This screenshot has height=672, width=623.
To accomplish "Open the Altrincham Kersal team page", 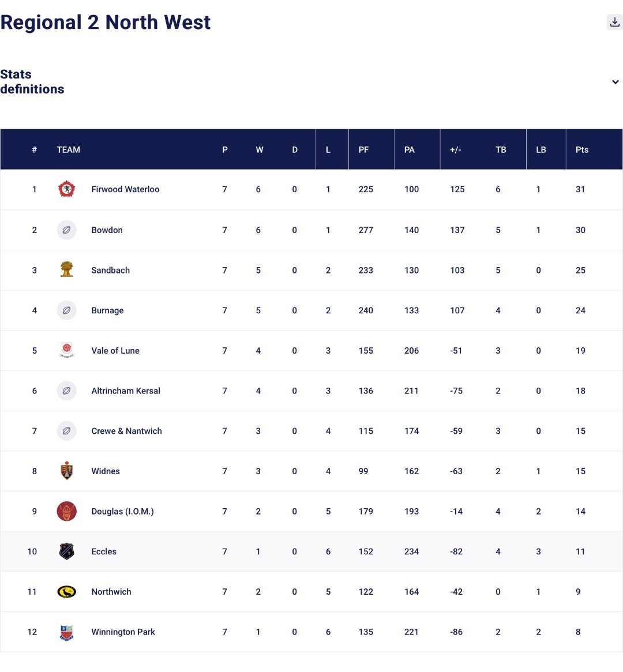I will coord(126,391).
